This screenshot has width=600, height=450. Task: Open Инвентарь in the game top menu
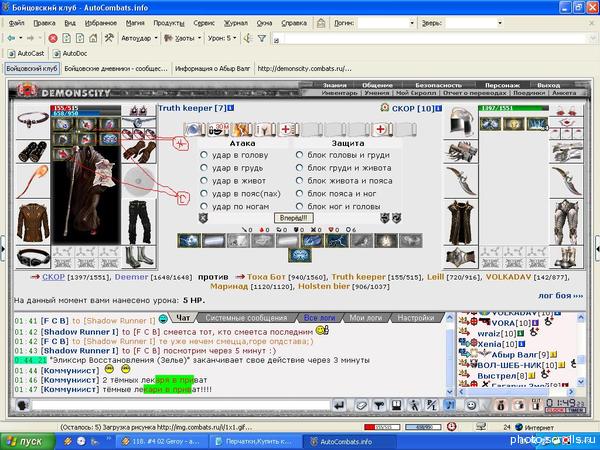click(x=339, y=93)
